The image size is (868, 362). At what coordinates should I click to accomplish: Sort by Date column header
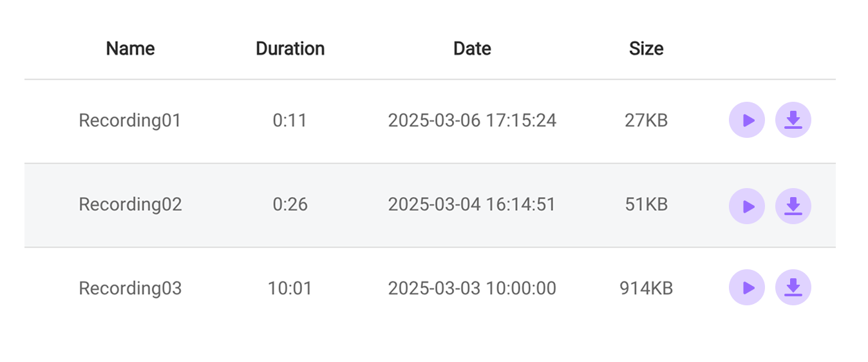click(x=472, y=48)
